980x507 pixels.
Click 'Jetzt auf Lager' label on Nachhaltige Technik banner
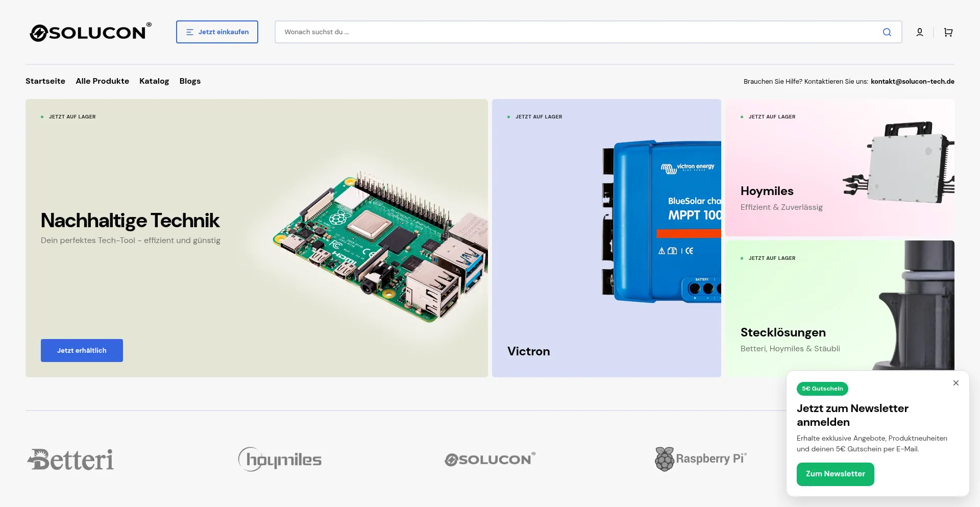click(x=72, y=117)
